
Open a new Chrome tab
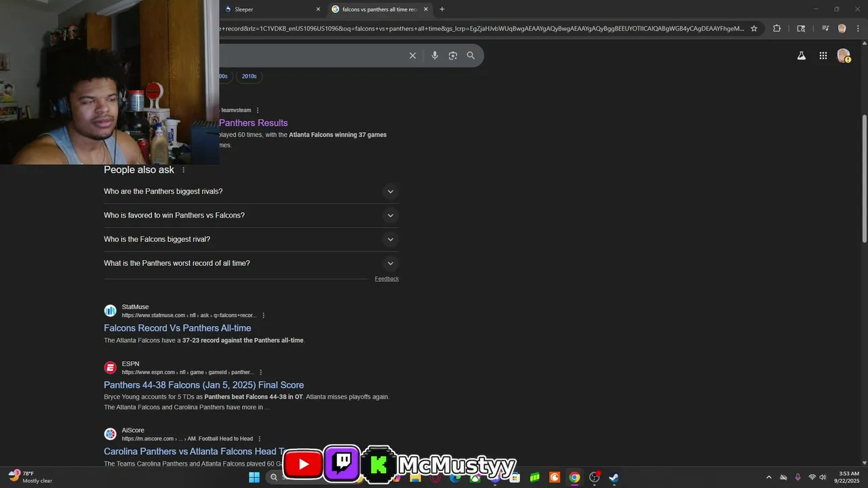click(x=442, y=9)
